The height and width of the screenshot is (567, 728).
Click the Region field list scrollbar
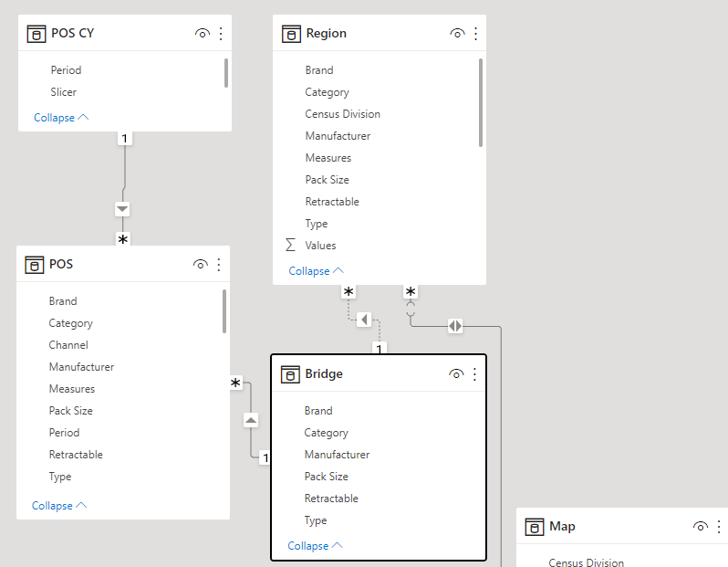click(481, 102)
